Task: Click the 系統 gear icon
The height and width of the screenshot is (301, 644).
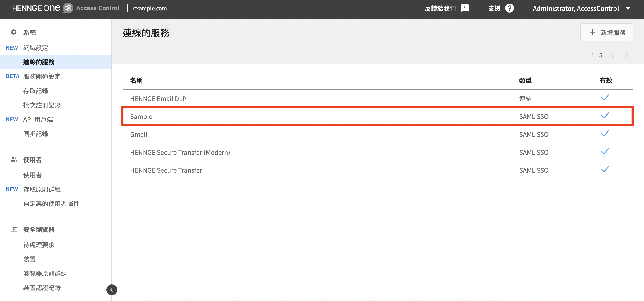Action: (14, 32)
